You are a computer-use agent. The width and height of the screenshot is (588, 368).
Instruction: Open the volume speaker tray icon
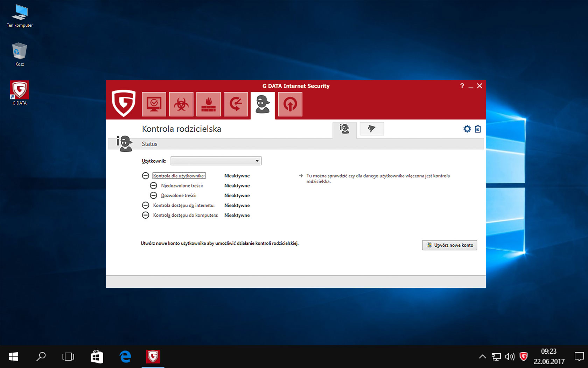(x=510, y=357)
